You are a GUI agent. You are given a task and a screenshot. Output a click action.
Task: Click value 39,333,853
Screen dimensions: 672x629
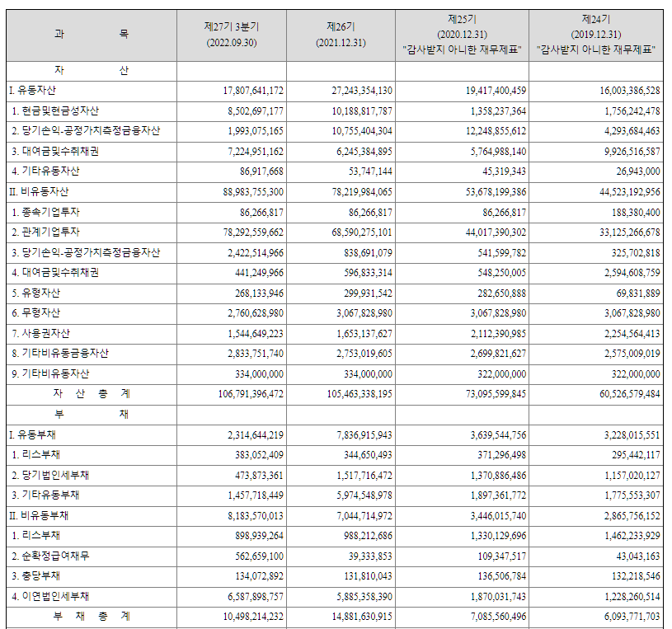(x=370, y=556)
